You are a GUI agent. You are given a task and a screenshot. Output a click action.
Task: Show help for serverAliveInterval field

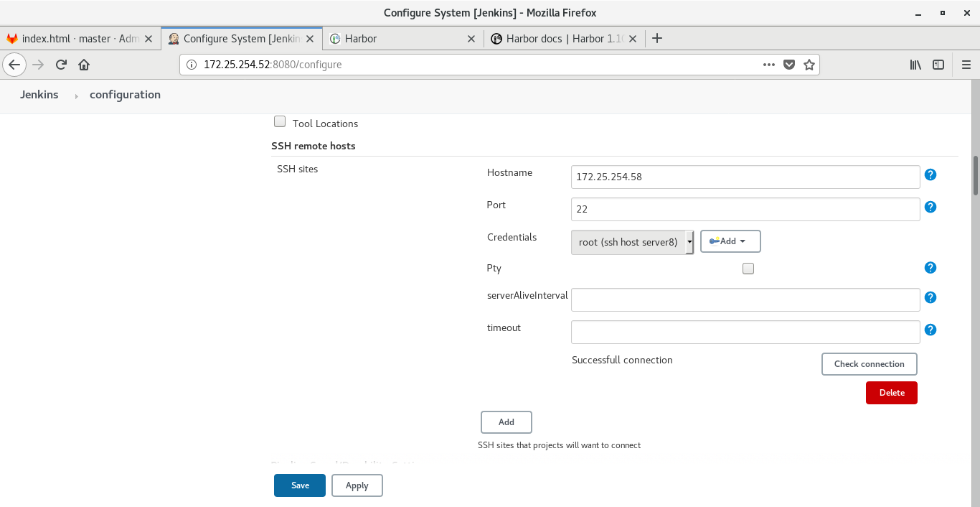tap(930, 297)
